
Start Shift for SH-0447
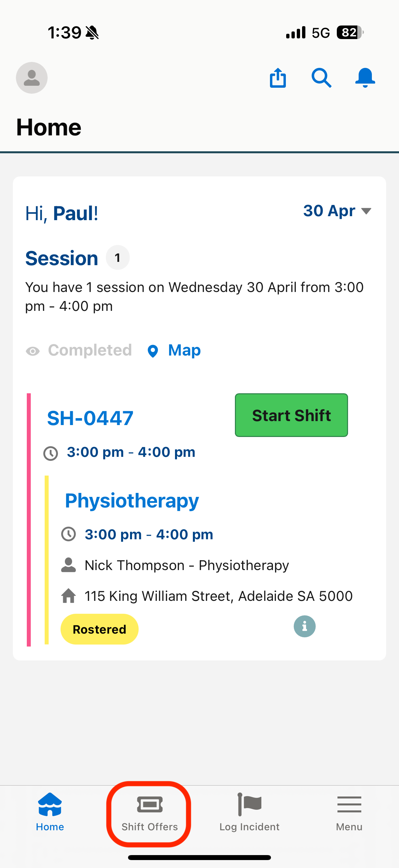[291, 415]
